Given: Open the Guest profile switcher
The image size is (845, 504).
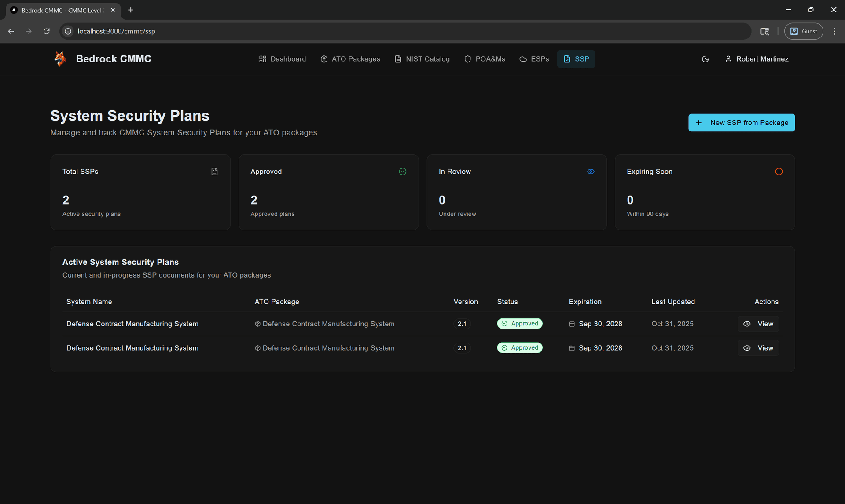Looking at the screenshot, I should click(x=803, y=31).
